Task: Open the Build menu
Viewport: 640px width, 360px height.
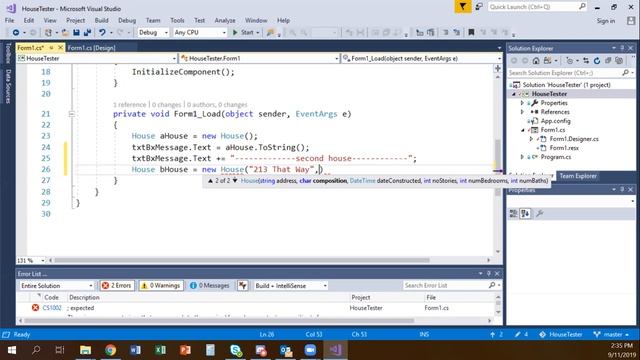Action: click(101, 20)
